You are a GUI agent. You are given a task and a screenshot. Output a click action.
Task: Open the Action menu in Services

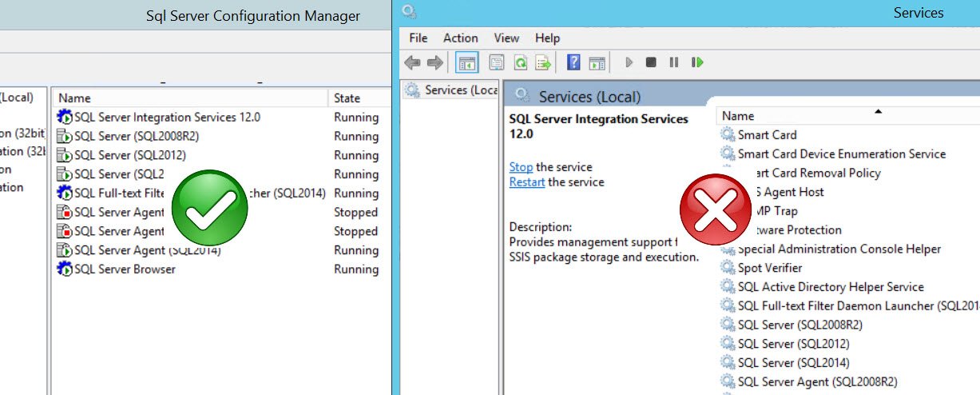click(x=461, y=38)
